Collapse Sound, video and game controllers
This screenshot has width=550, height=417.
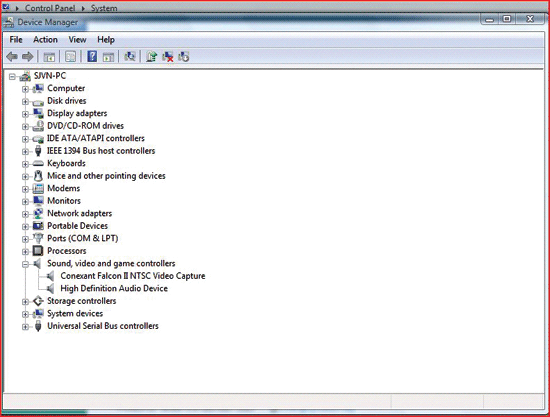pos(25,264)
